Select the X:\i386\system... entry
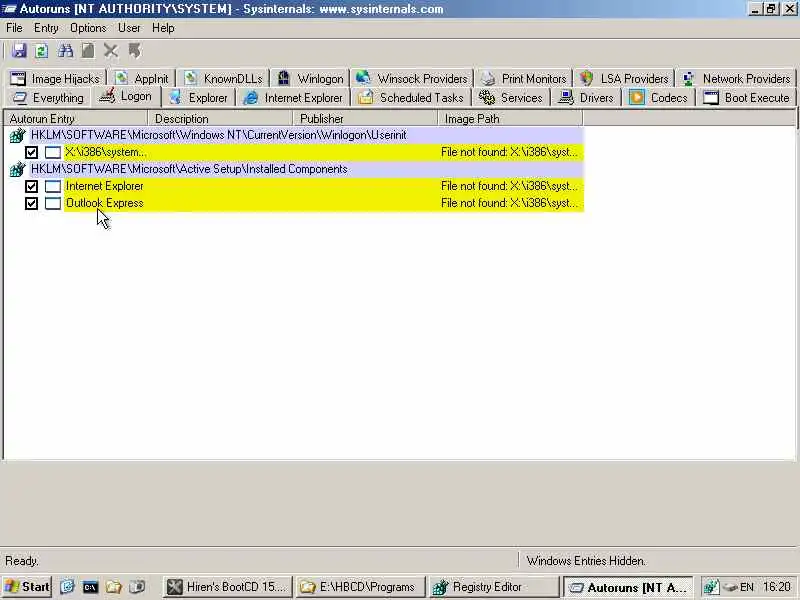 [x=323, y=152]
